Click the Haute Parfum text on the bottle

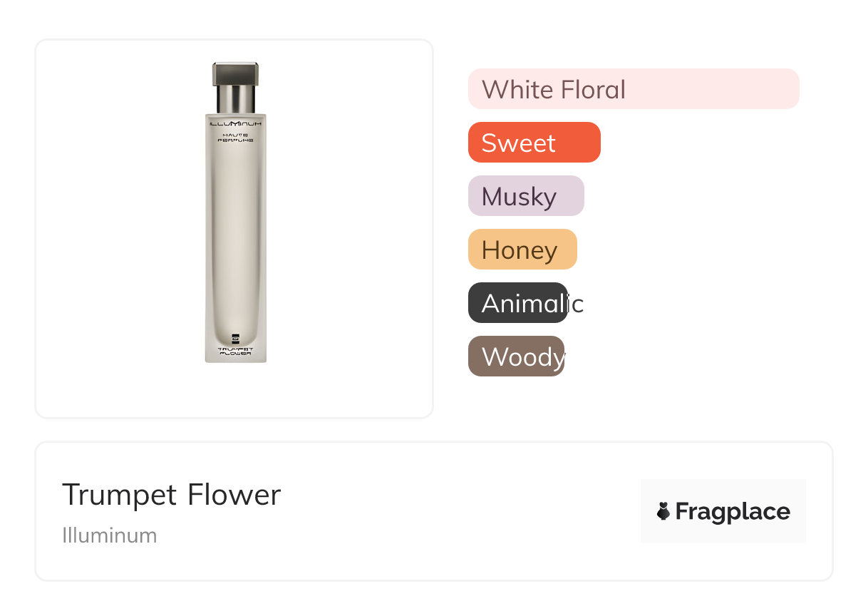point(235,138)
